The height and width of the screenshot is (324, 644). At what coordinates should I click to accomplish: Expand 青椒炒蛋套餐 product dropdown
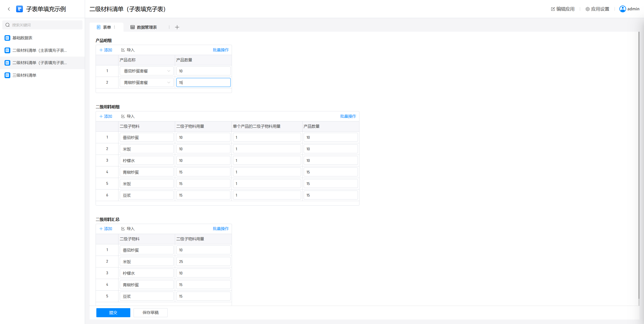(169, 82)
